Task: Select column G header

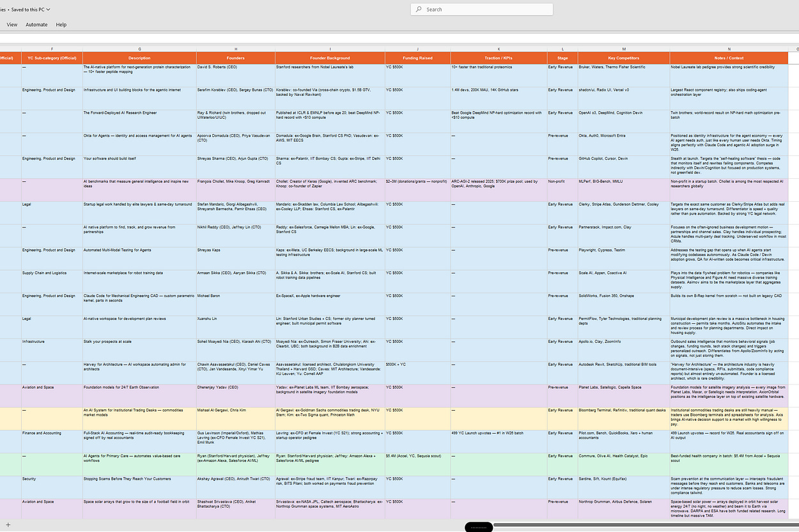Action: coord(139,49)
